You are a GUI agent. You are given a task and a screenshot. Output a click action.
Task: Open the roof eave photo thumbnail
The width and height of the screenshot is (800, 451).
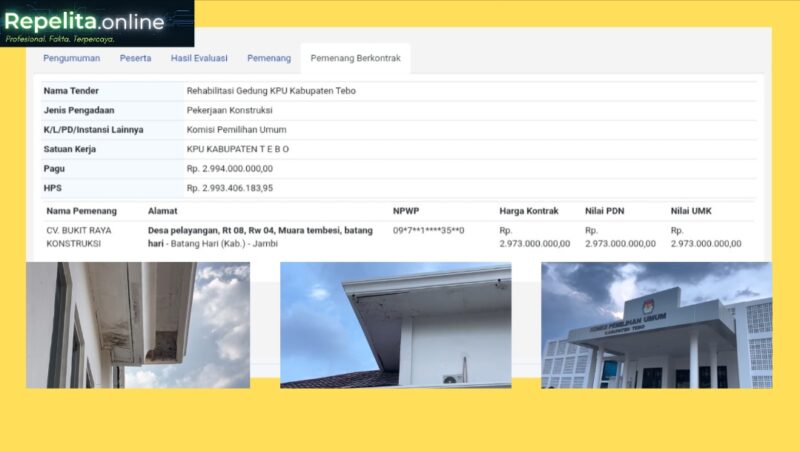[x=396, y=325]
